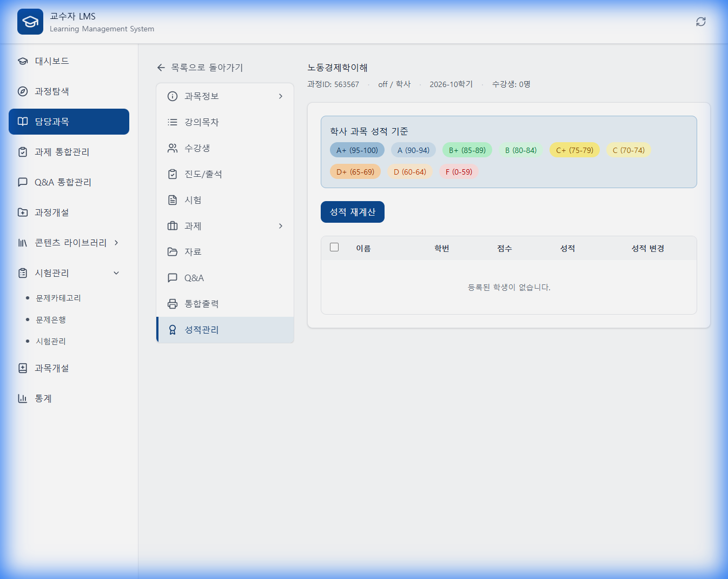Click the bar chart icon for 통계
The image size is (728, 579).
(x=23, y=398)
